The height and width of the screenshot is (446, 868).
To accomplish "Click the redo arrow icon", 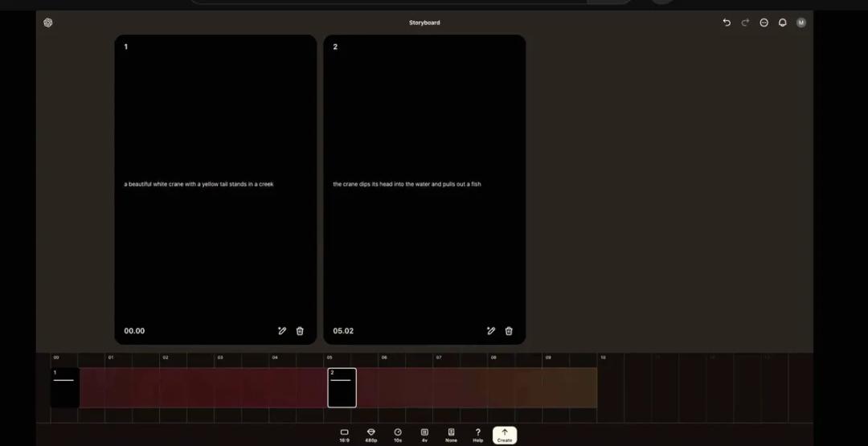I will point(745,23).
